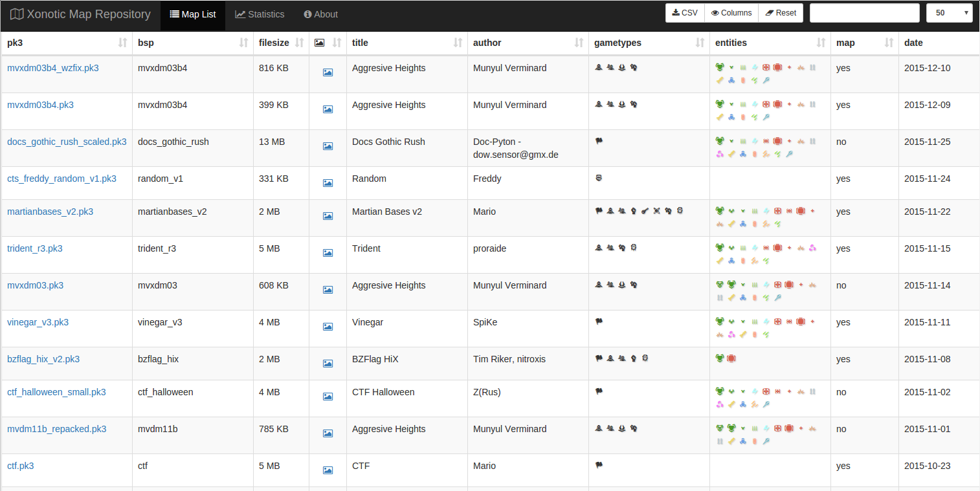Open martianbases_v2.pk3 link
Image resolution: width=980 pixels, height=491 pixels.
pos(50,212)
